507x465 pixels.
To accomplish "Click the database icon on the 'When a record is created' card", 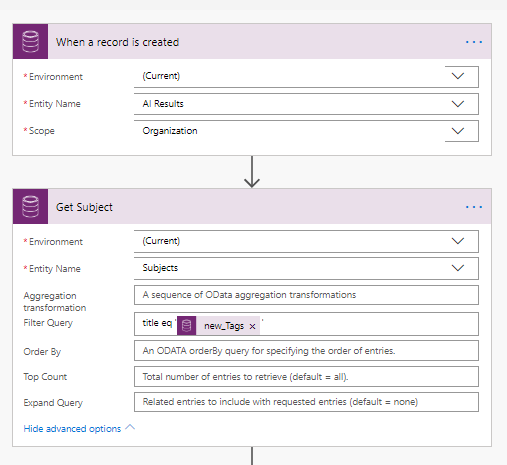I will click(30, 42).
